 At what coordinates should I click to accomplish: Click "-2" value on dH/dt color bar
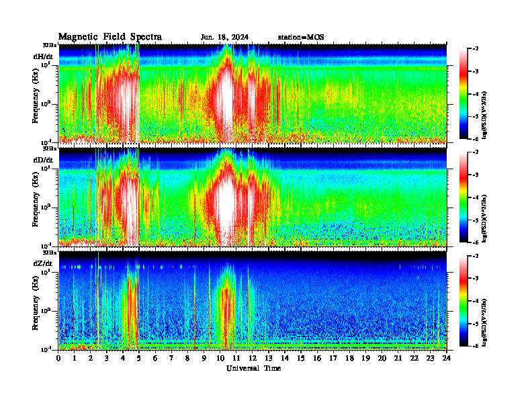(x=476, y=49)
